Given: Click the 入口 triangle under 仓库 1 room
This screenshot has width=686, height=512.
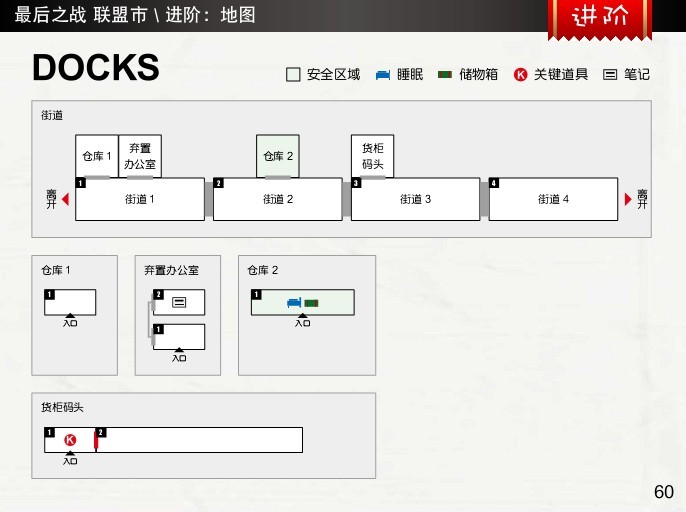Looking at the screenshot, I should tap(70, 317).
